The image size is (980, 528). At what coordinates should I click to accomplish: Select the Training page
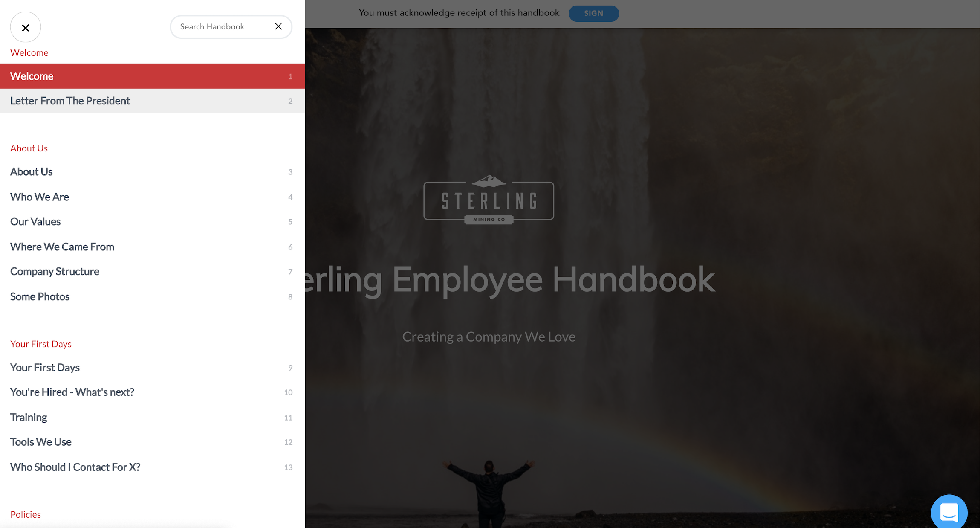pyautogui.click(x=29, y=418)
